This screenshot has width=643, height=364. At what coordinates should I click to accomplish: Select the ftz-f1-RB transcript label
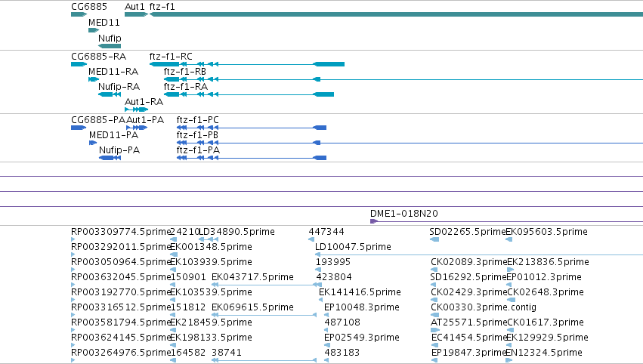[x=185, y=72]
